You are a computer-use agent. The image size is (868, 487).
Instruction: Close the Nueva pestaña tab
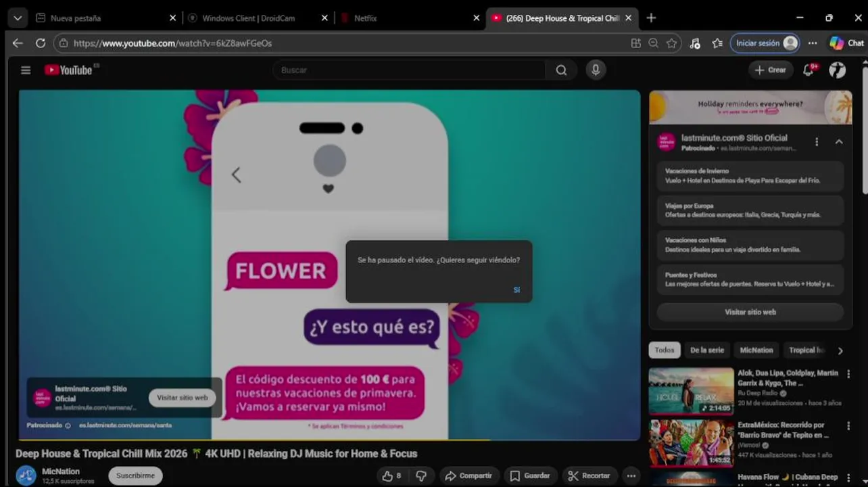click(x=172, y=18)
